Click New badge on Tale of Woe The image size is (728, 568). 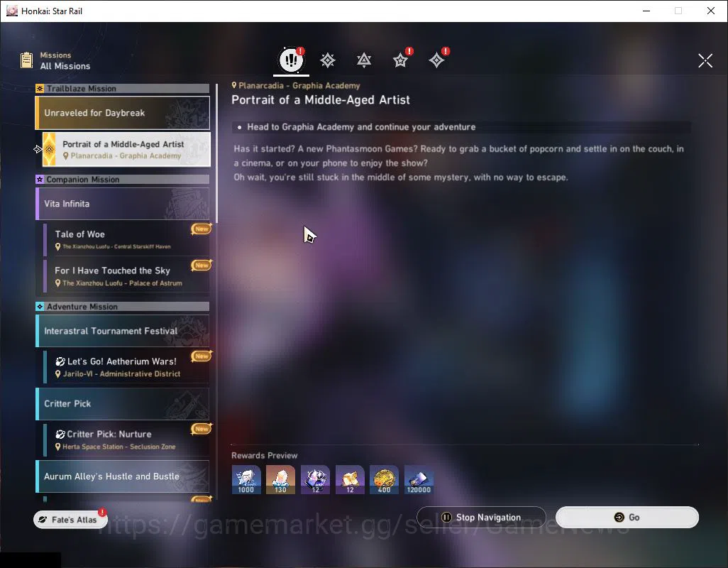point(202,229)
